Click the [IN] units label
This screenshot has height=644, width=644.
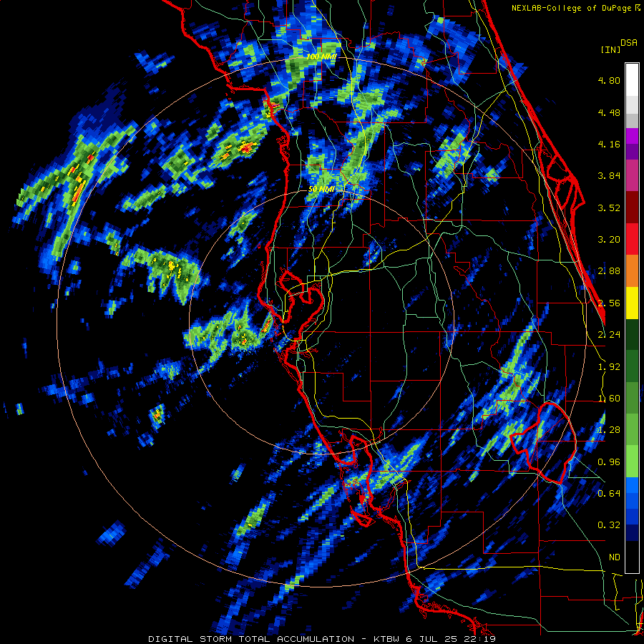click(x=610, y=49)
